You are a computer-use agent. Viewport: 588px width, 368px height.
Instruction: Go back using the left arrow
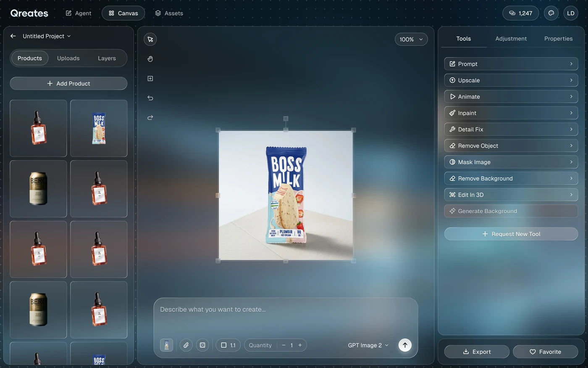[13, 36]
